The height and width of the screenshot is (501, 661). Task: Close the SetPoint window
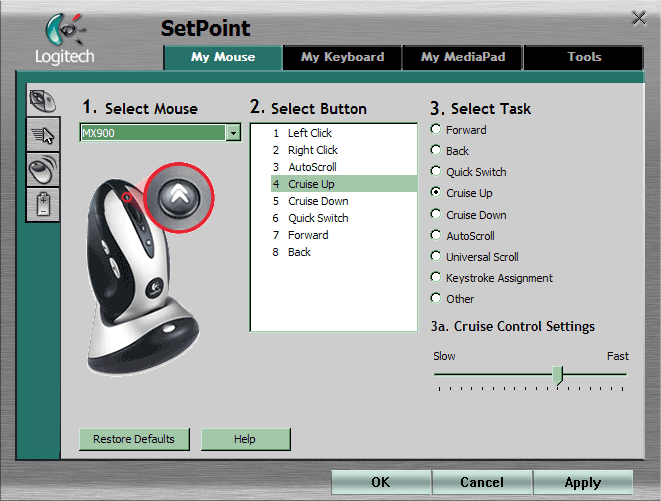(x=639, y=18)
